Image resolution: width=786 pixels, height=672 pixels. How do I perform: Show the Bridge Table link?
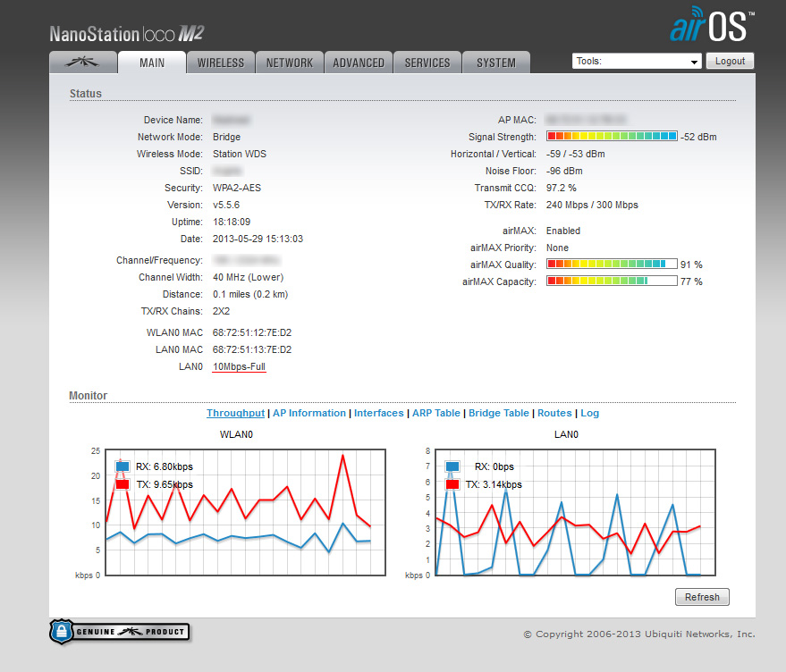499,413
